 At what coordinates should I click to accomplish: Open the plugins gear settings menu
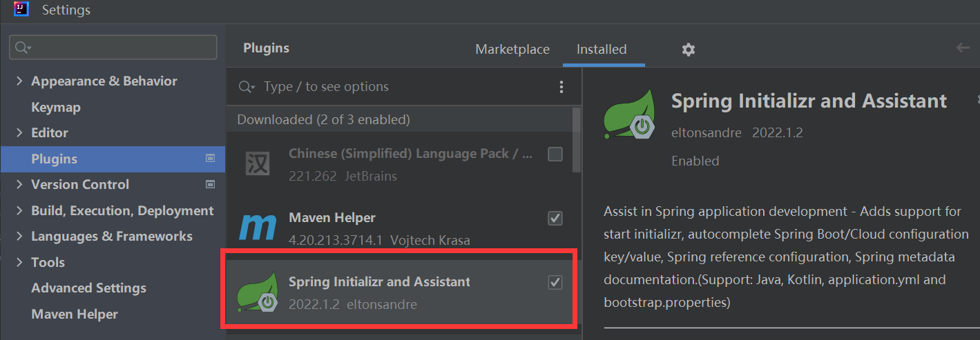coord(688,50)
